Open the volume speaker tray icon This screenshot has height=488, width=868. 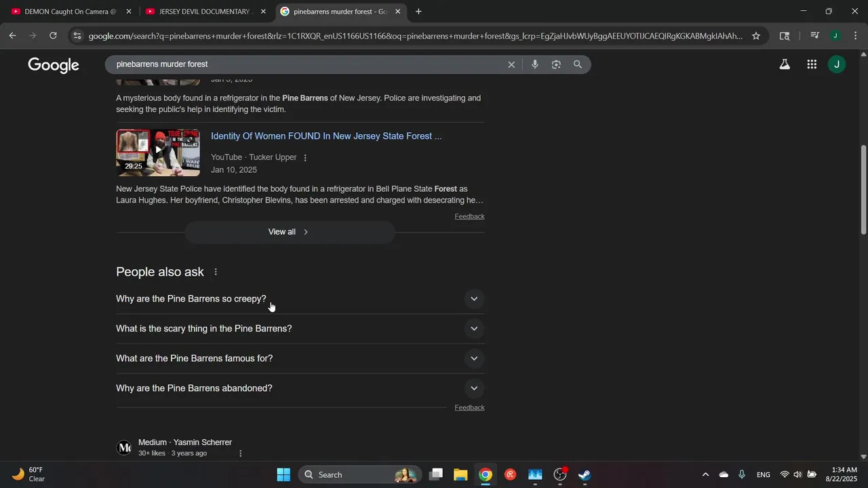point(797,474)
